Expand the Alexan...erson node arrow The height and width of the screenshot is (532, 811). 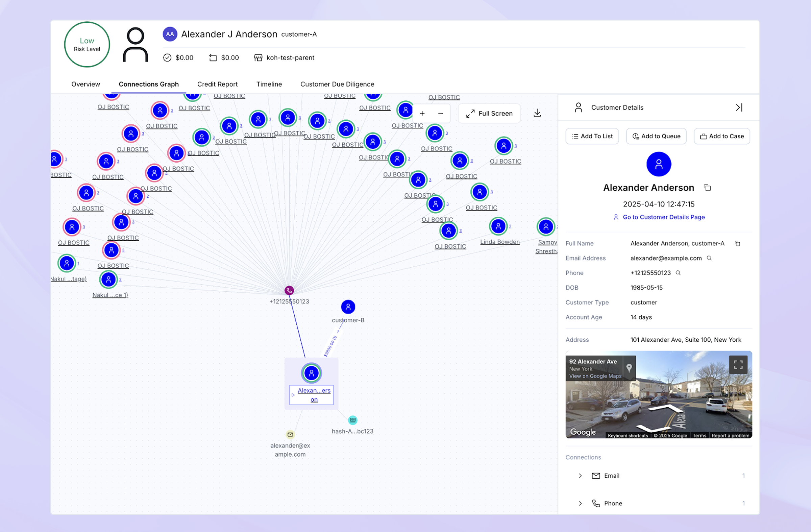tap(293, 395)
